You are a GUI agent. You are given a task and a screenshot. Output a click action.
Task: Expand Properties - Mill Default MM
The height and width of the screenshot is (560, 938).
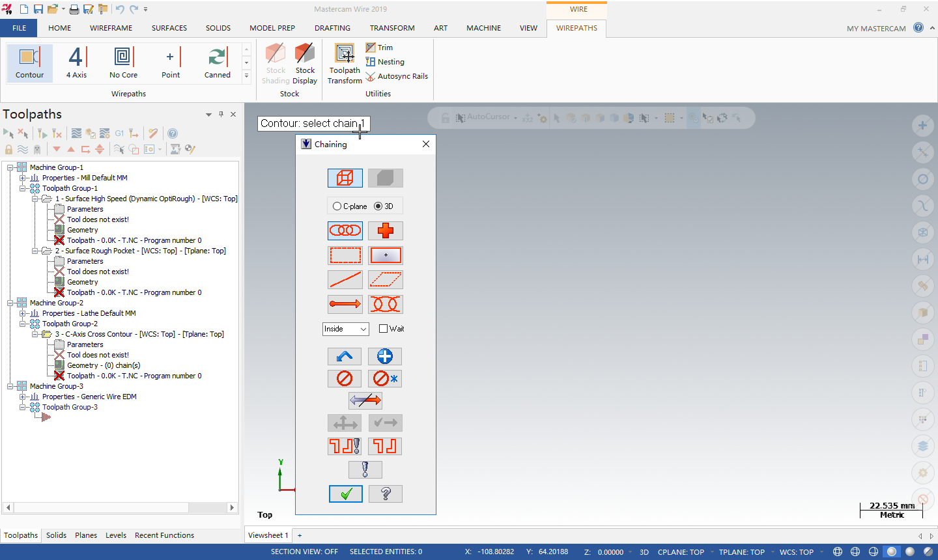[23, 178]
